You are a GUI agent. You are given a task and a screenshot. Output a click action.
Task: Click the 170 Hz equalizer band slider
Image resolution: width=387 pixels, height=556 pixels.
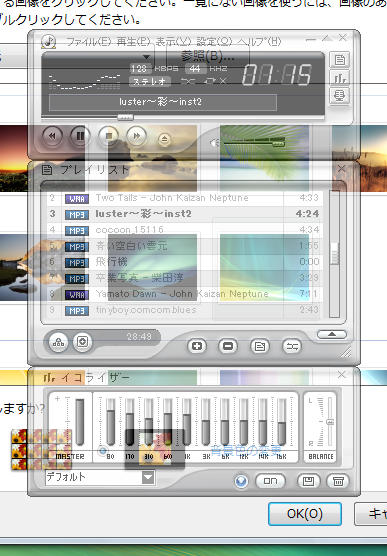click(x=130, y=422)
